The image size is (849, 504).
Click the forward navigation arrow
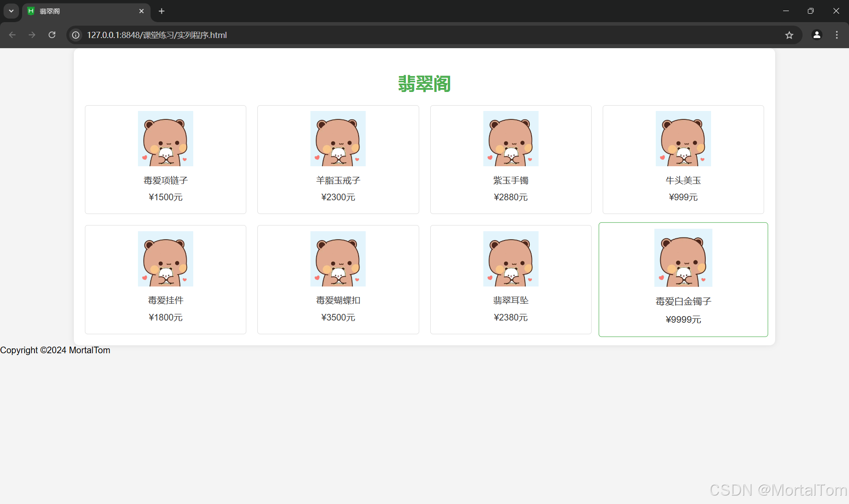(32, 35)
